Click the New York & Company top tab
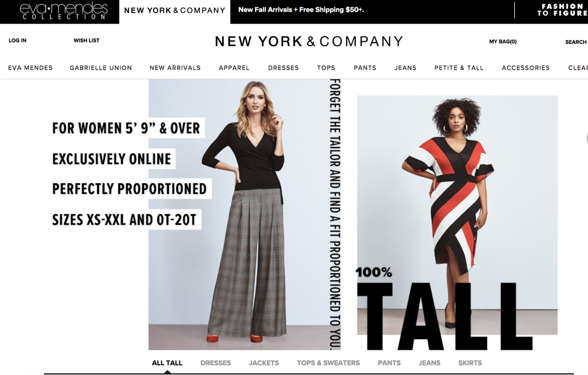The image size is (588, 375). pyautogui.click(x=175, y=11)
